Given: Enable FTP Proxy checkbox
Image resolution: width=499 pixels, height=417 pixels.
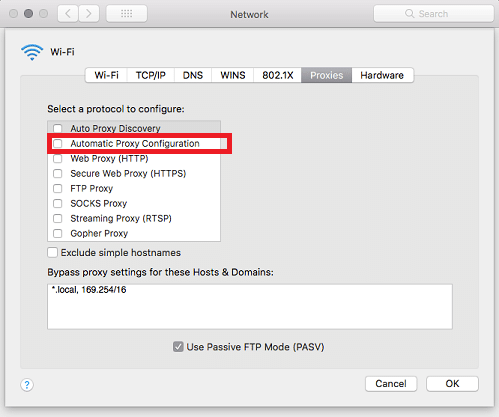Looking at the screenshot, I should click(x=58, y=188).
